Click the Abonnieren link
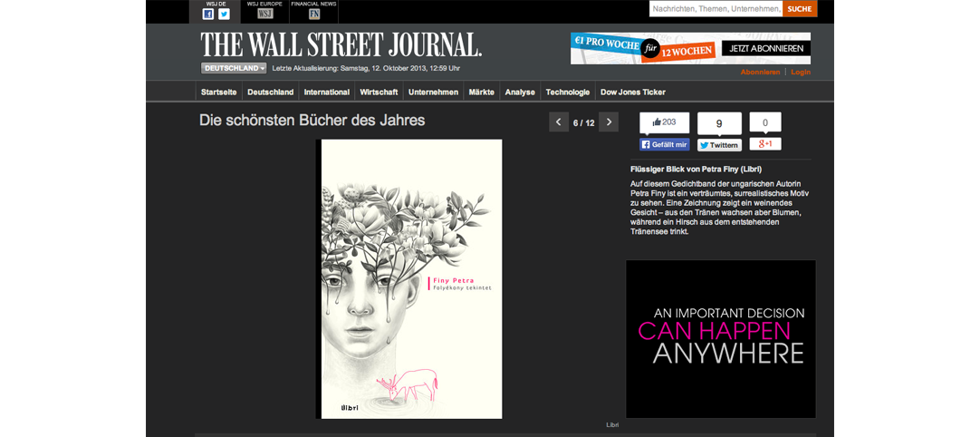This screenshot has width=980, height=437. tap(760, 72)
